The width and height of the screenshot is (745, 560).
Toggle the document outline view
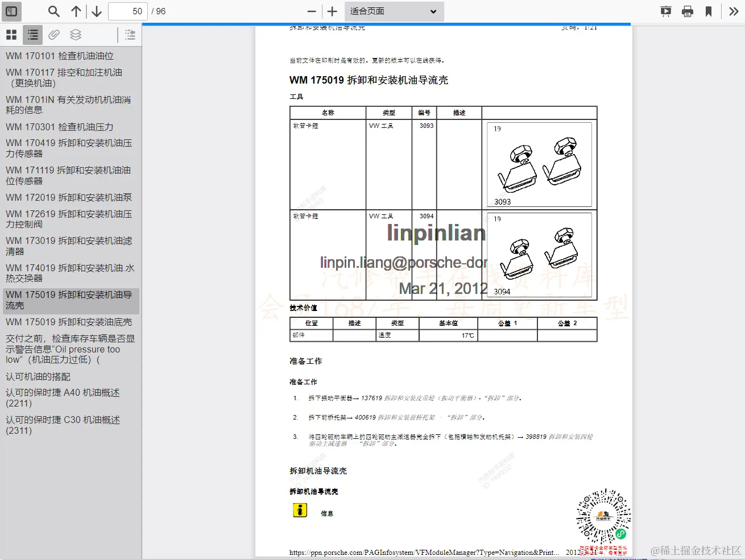(x=32, y=35)
